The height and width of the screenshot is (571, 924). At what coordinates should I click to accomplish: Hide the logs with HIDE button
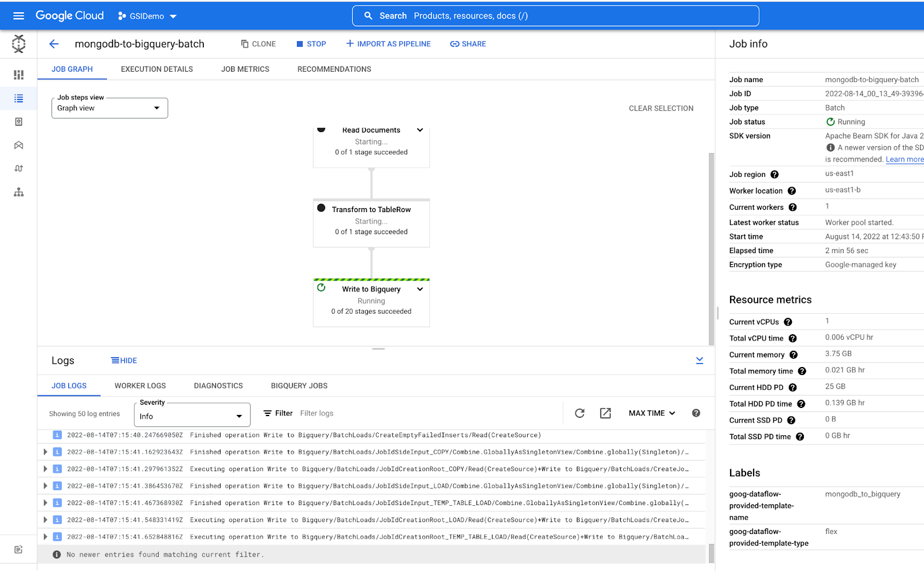pyautogui.click(x=124, y=361)
